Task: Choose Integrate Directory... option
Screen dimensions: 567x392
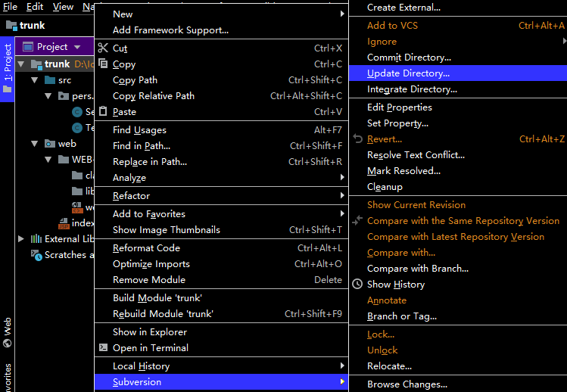Action: tap(458, 89)
